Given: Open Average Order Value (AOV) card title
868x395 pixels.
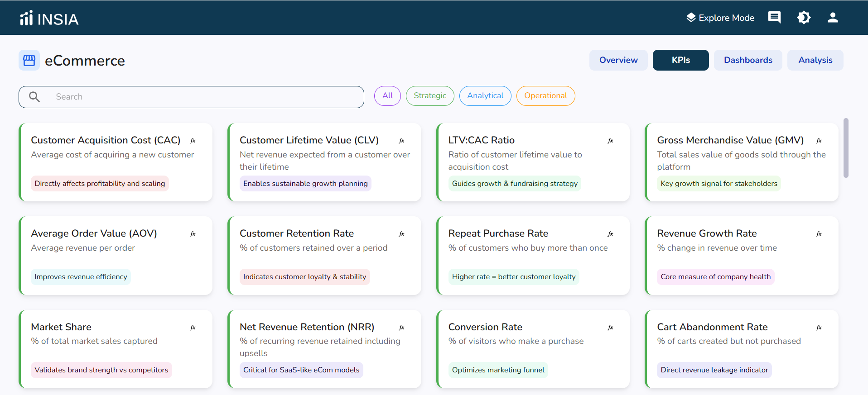Looking at the screenshot, I should pyautogui.click(x=94, y=233).
